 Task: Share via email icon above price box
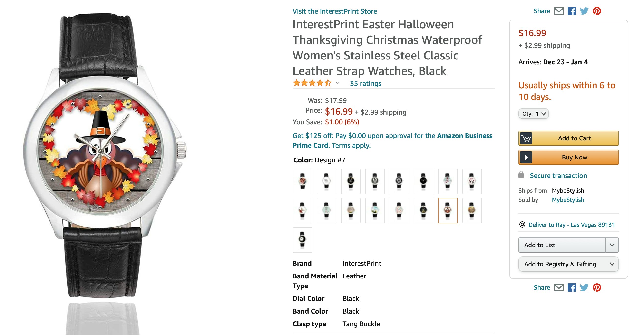[x=559, y=11]
